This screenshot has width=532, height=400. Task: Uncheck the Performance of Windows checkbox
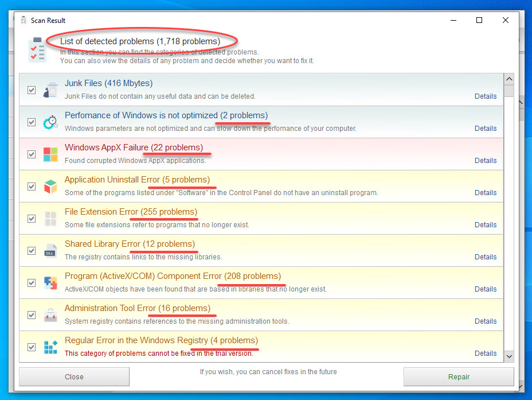click(32, 122)
